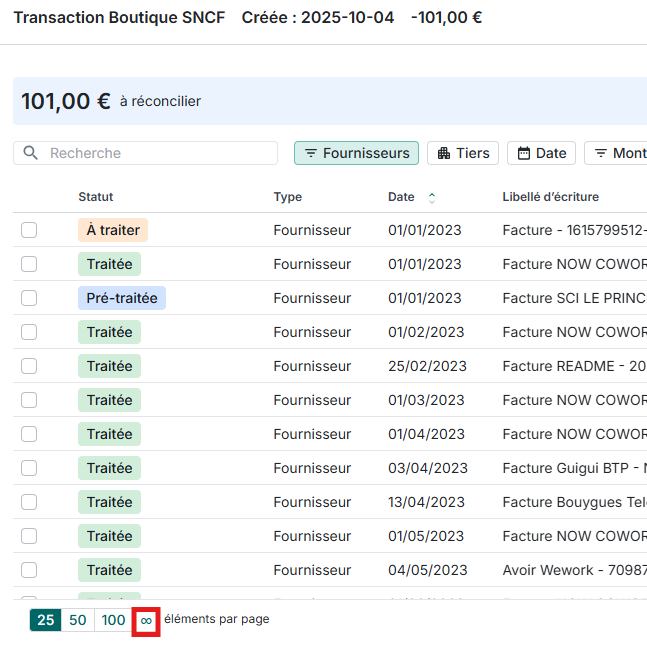Tick checkbox for 25/02/2023 README invoice
This screenshot has width=647, height=651.
29,366
